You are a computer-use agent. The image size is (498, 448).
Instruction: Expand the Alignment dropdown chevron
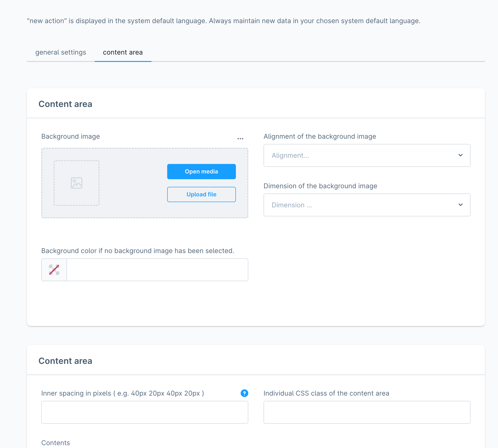(460, 155)
